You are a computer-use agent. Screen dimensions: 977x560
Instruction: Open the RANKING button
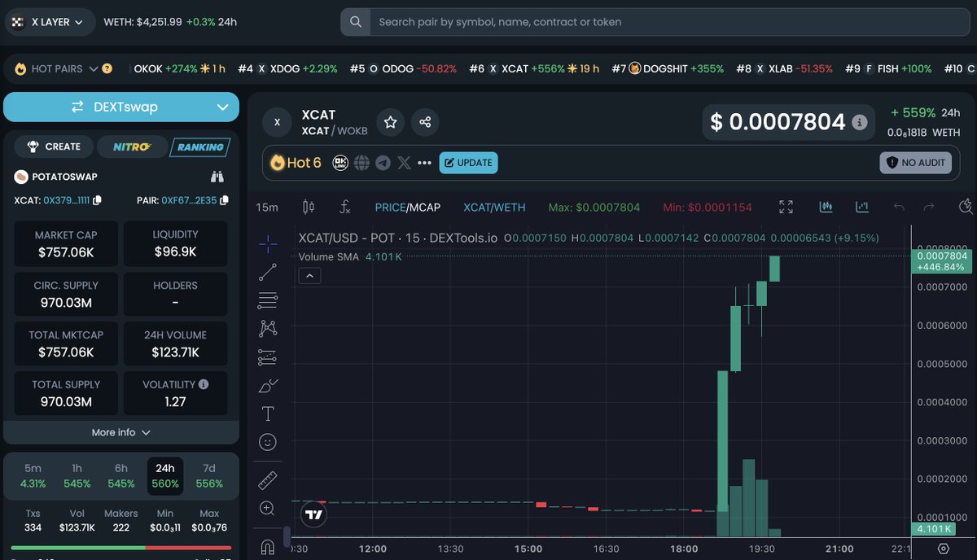199,147
